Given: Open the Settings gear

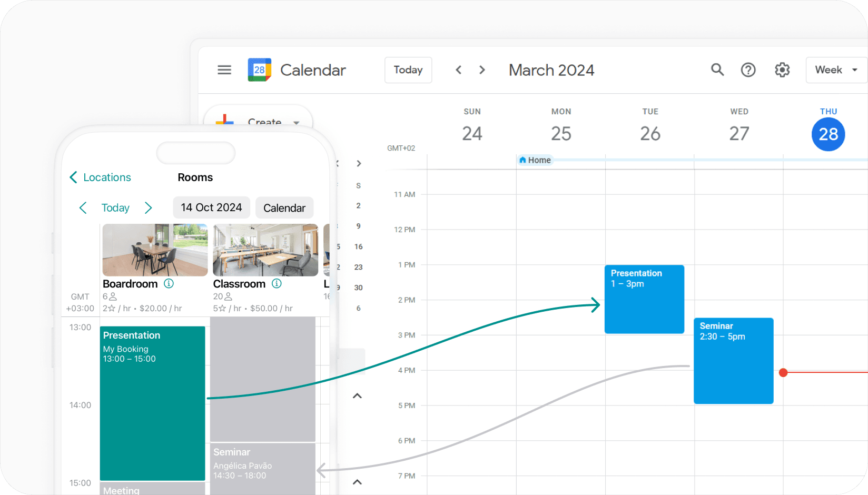Looking at the screenshot, I should 782,70.
